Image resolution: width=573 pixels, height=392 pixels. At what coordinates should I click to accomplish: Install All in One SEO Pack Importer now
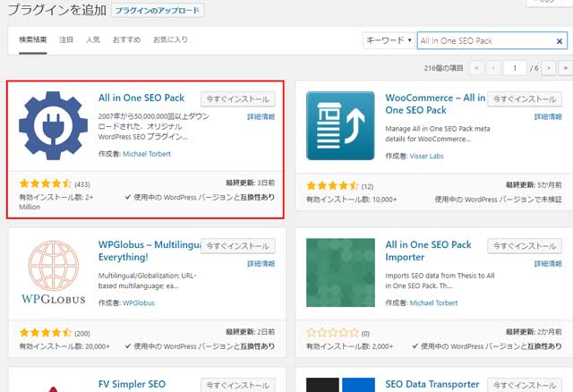coord(525,246)
